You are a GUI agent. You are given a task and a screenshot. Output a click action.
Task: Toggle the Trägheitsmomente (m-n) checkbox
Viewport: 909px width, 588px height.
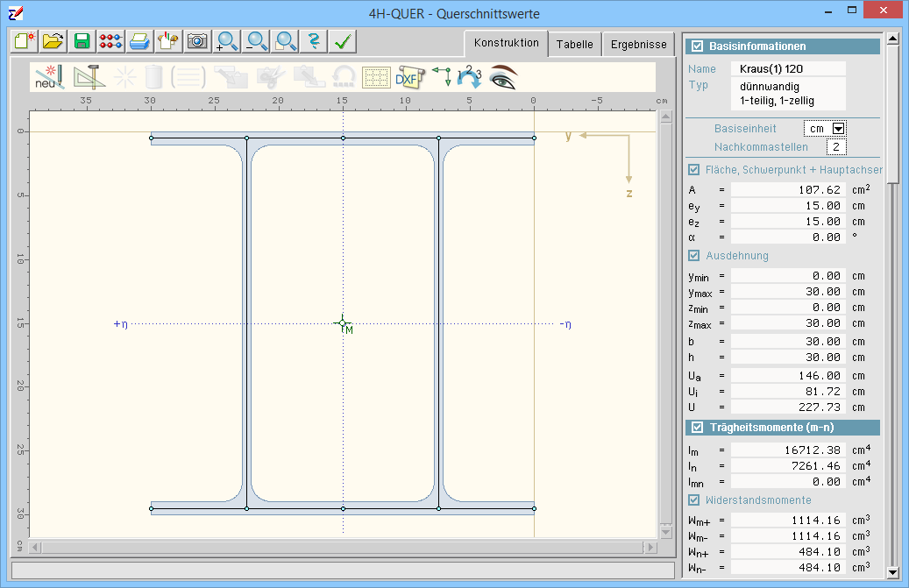[698, 428]
